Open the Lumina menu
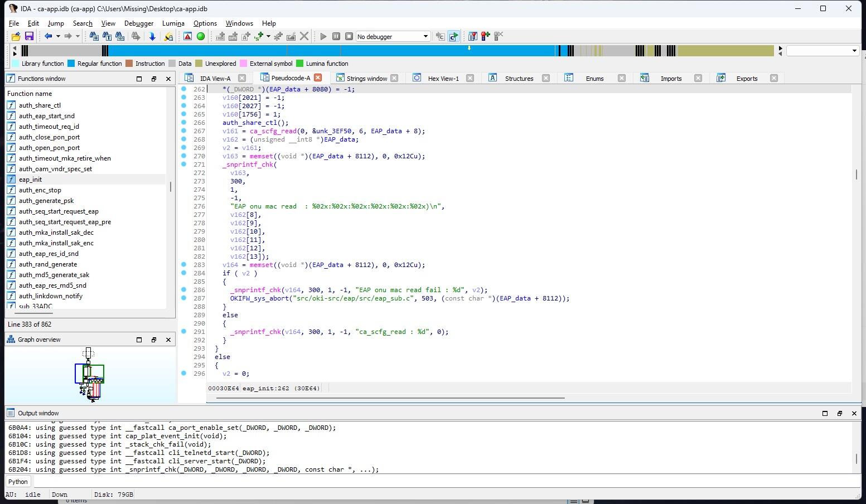Viewport: 866px width, 504px height. click(173, 23)
